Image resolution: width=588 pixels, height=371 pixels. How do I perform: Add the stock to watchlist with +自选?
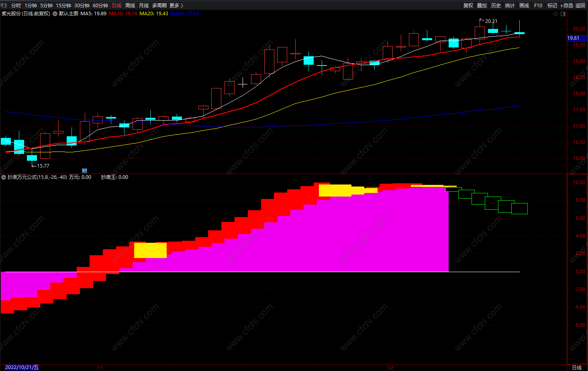pos(567,6)
